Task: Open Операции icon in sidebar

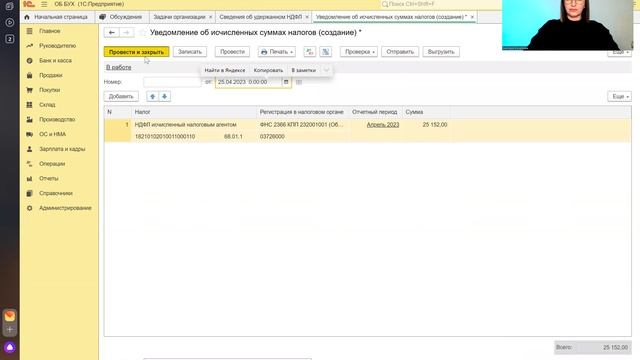Action: click(x=29, y=164)
